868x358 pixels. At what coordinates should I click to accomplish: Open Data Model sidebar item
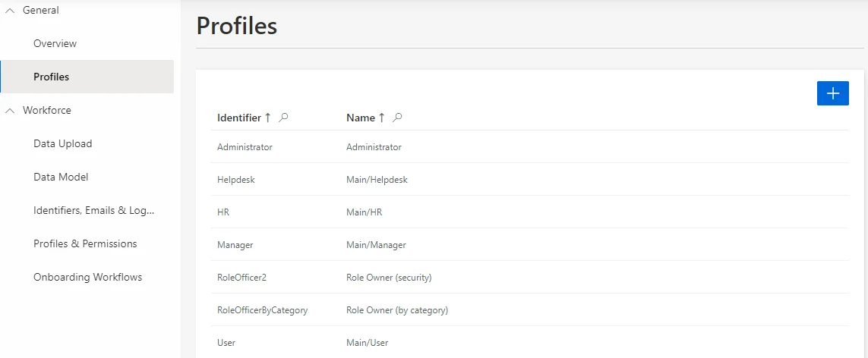(61, 177)
